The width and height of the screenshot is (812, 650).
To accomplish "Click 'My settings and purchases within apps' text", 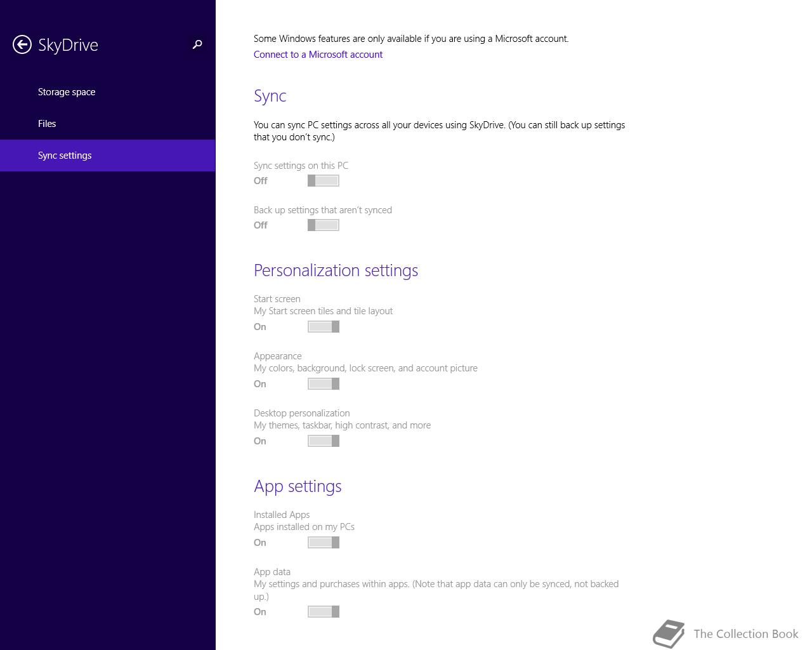I will tap(436, 590).
